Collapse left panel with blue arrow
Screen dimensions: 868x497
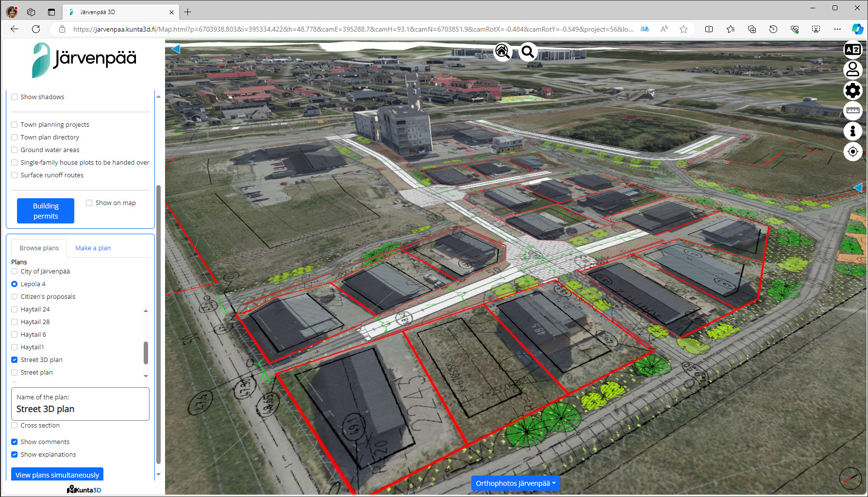click(x=176, y=49)
